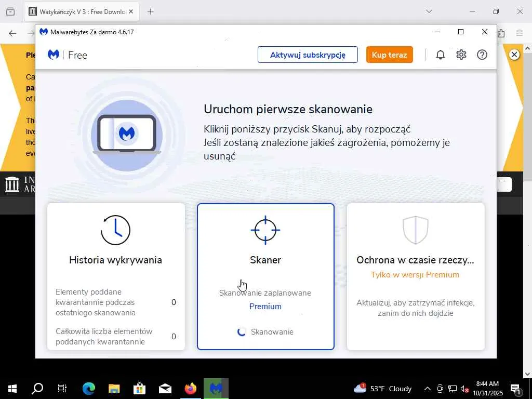Viewport: 532px width, 399px height.
Task: Click the clock icon in Historia wykrywania card
Action: tap(115, 230)
